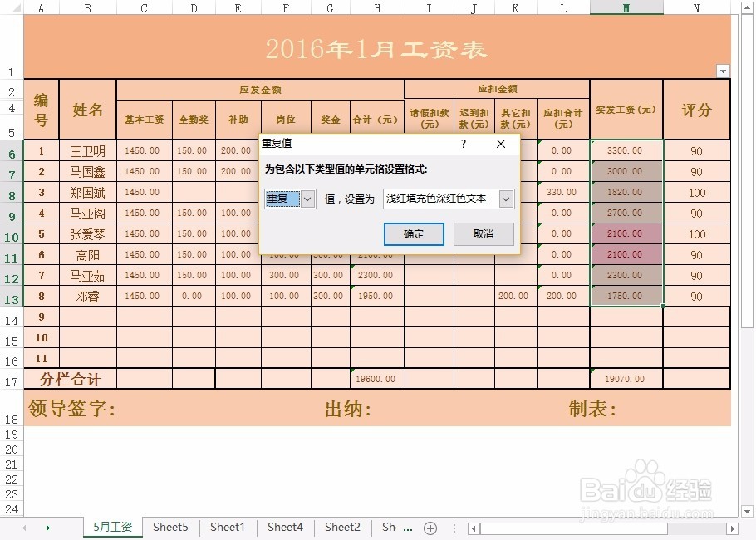Click the New Sheet plus icon
This screenshot has width=756, height=540.
pyautogui.click(x=430, y=527)
